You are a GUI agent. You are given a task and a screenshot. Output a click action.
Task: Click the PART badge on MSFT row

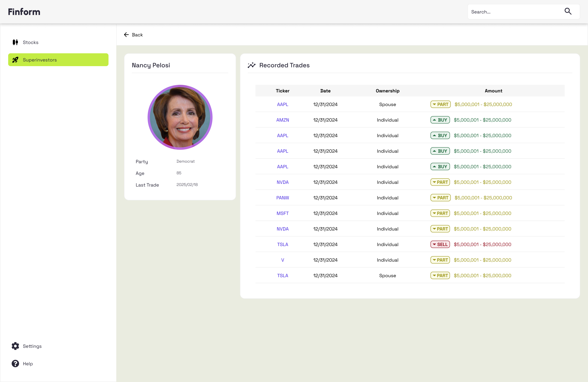440,213
